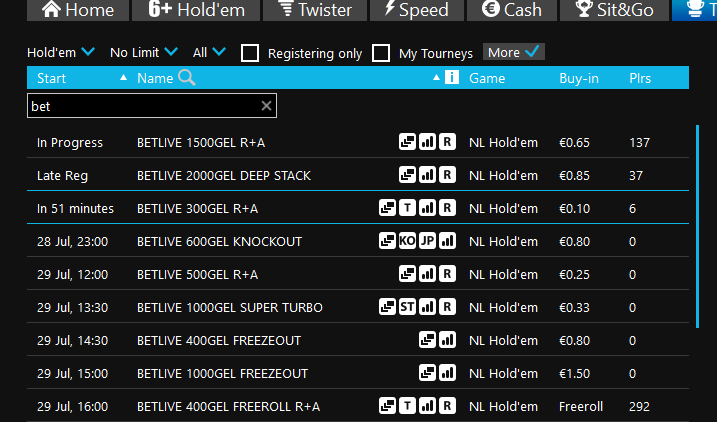Open the Twister tab
Screen dimensions: 717x422
point(315,10)
